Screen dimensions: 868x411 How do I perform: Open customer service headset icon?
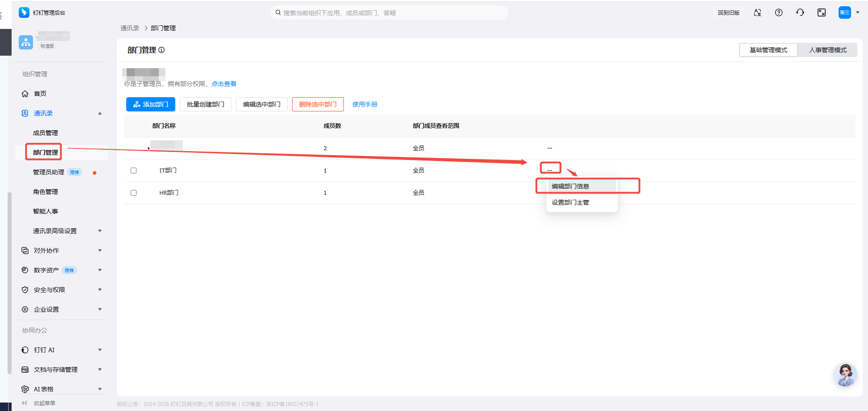click(x=800, y=12)
